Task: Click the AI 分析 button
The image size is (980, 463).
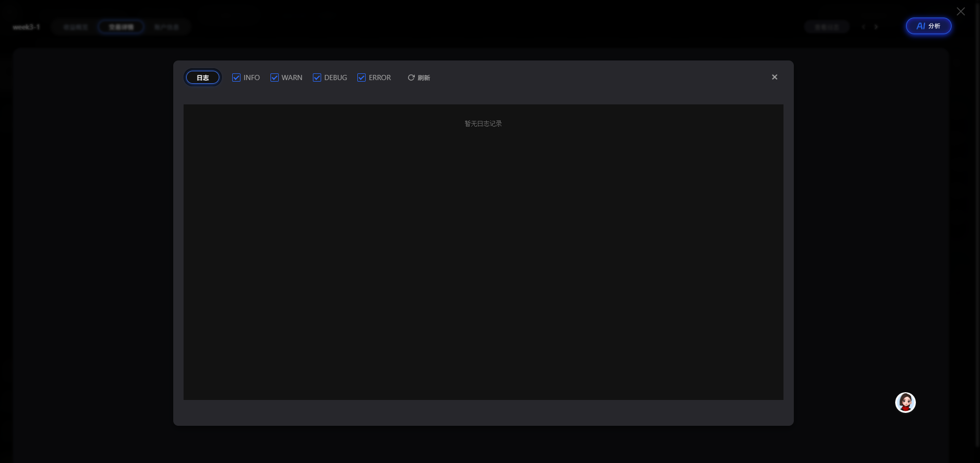Action: pos(928,26)
